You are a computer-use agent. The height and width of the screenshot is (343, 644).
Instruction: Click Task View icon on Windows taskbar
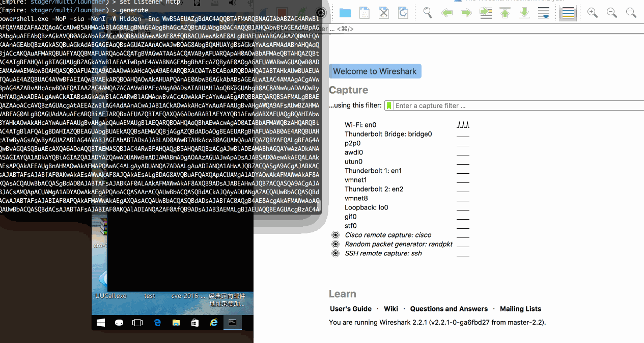click(137, 323)
